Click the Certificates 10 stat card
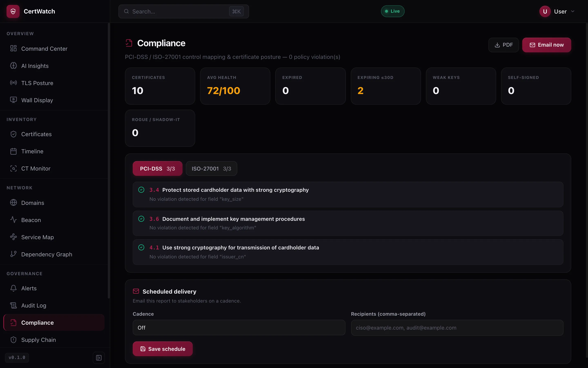588x368 pixels. pos(160,86)
